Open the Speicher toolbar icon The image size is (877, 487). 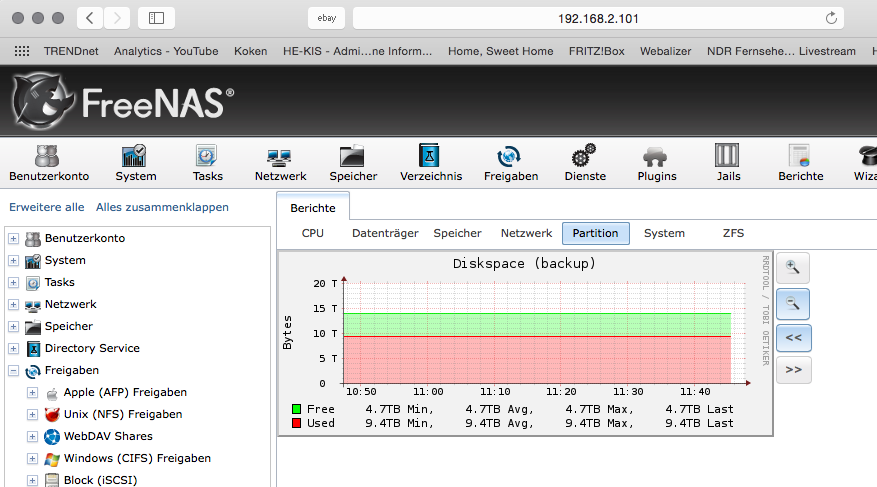(x=353, y=163)
